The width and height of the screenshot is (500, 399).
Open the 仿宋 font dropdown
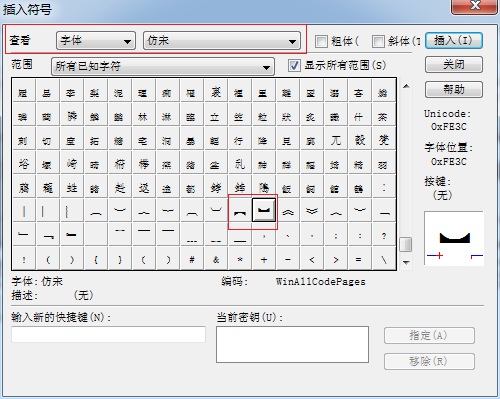click(x=222, y=41)
